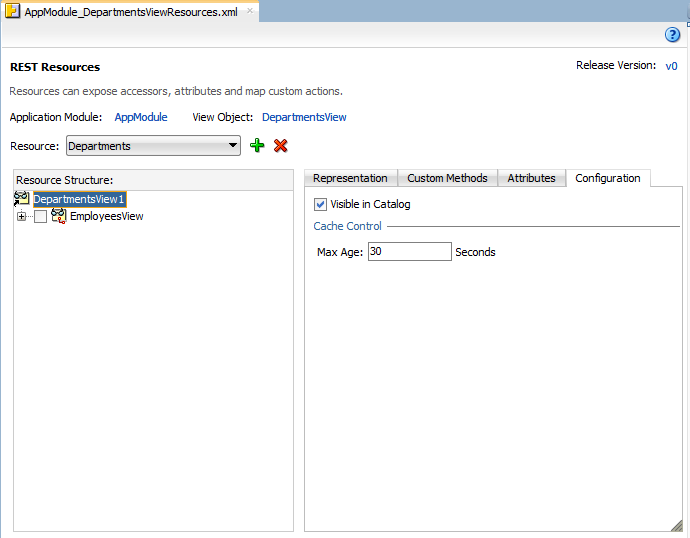Image resolution: width=690 pixels, height=538 pixels.
Task: Click the red X delete resource icon
Action: (x=280, y=145)
